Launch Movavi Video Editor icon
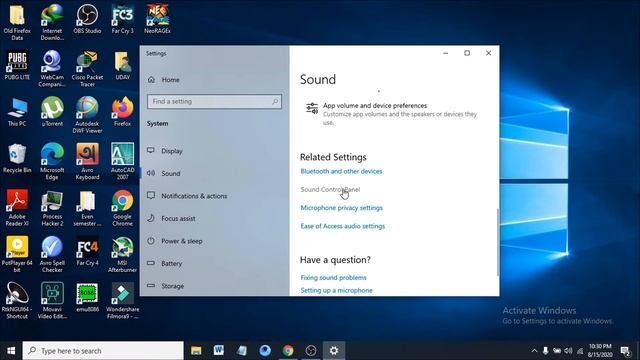The image size is (640, 360). [52, 300]
